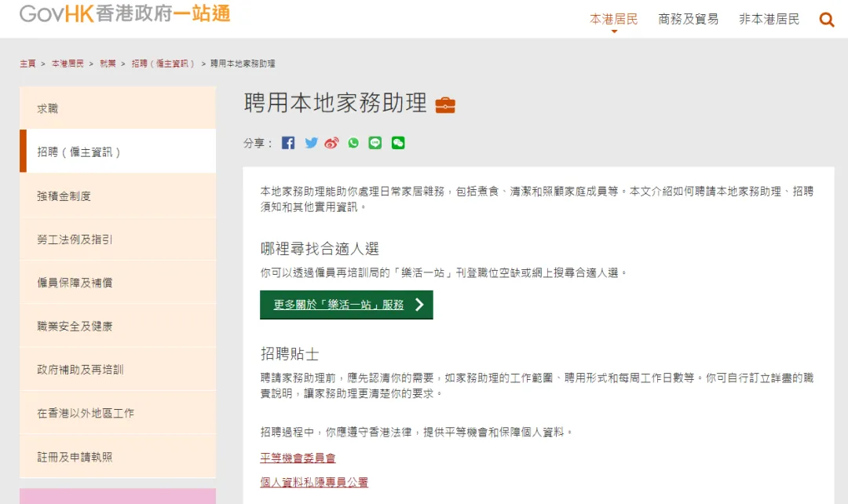Click the GovHK 香港政府一站通 logo
This screenshot has height=504, width=848.
[125, 14]
